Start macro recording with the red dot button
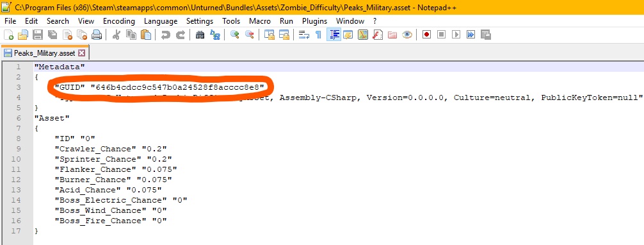 point(426,35)
